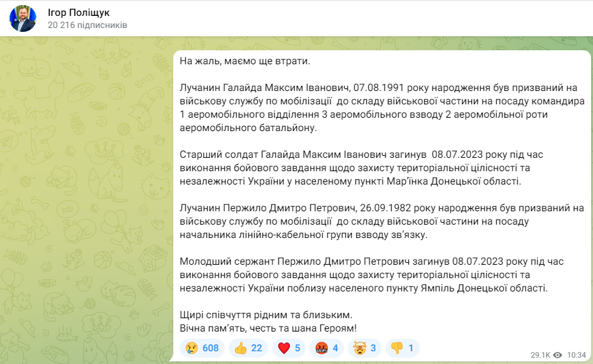Screen dimensions: 593x364
Task: Click the thumbs down reaction emoji
Action: pyautogui.click(x=397, y=348)
